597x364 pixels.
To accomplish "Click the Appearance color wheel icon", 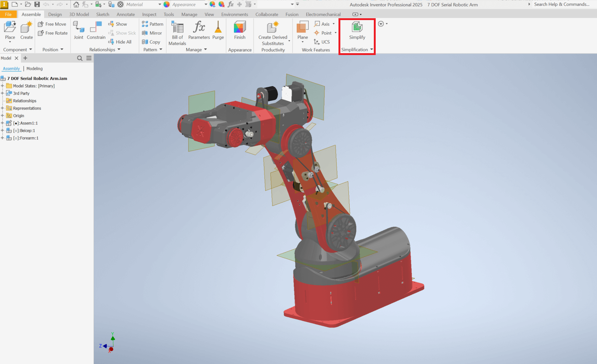I will pyautogui.click(x=167, y=4).
